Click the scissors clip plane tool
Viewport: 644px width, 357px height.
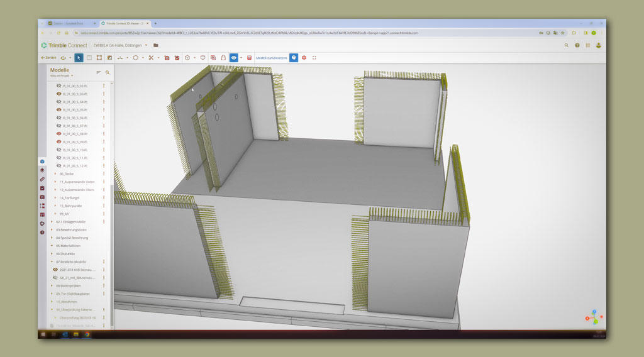(151, 58)
